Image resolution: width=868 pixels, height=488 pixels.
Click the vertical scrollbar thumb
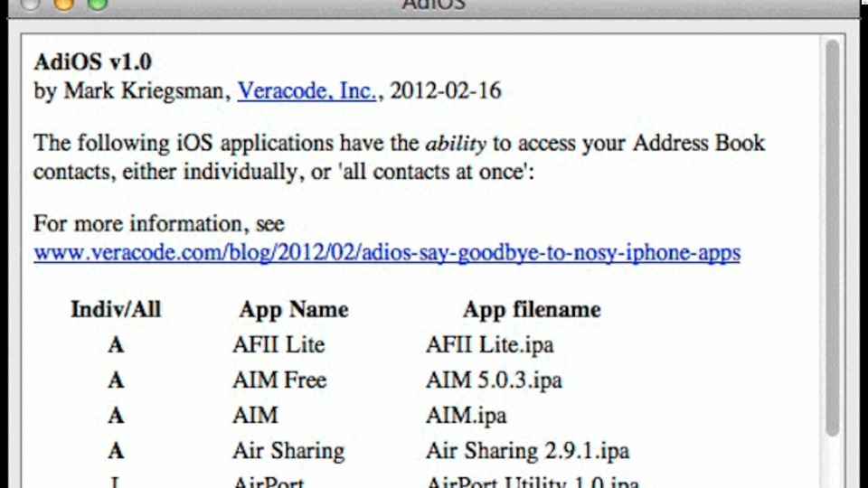[832, 238]
